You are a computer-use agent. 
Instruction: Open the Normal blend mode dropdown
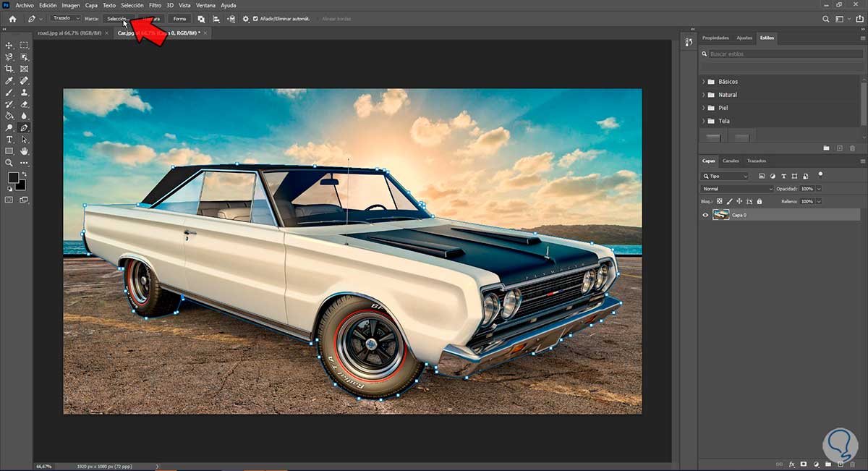click(736, 189)
